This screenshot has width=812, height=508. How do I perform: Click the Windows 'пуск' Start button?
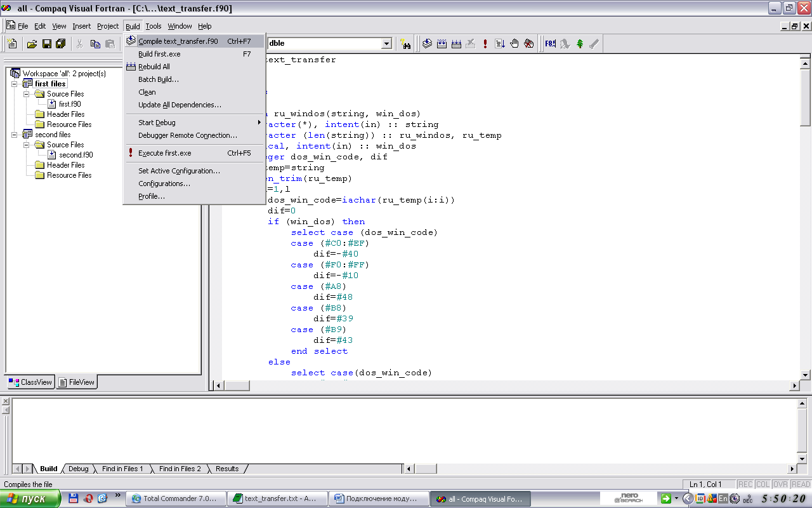[x=30, y=498]
